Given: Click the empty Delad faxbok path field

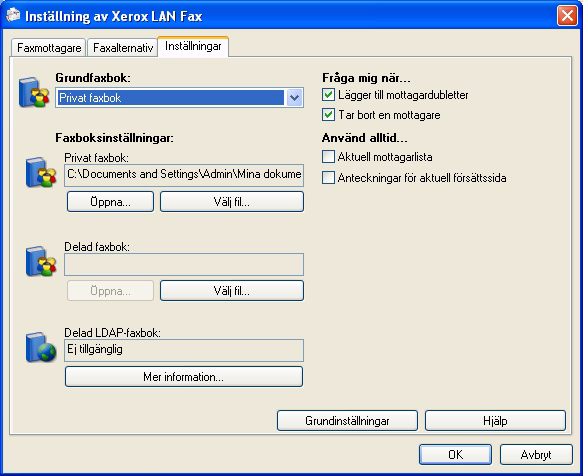Looking at the screenshot, I should click(184, 264).
